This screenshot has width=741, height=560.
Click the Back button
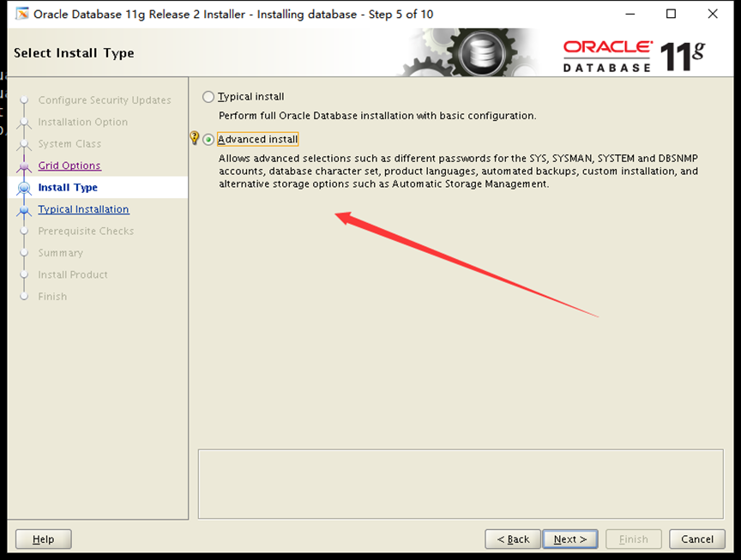[513, 539]
